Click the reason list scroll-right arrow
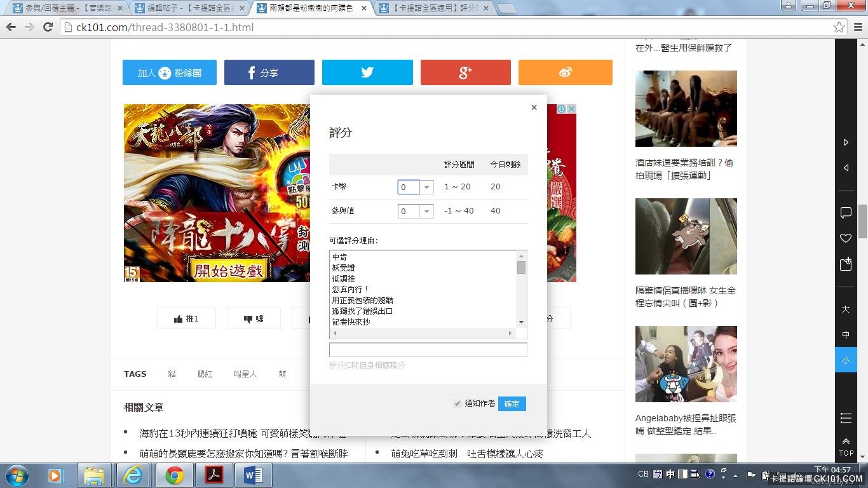 tap(510, 333)
